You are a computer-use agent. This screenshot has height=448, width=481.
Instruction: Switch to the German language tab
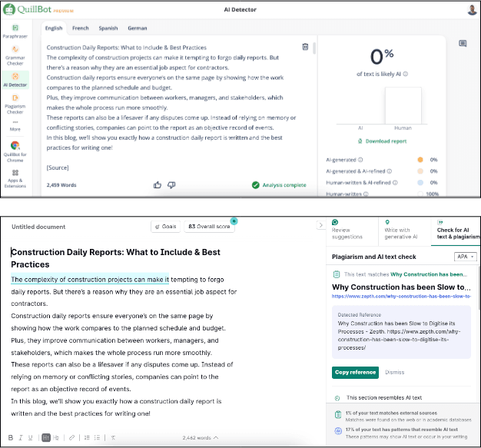point(137,28)
